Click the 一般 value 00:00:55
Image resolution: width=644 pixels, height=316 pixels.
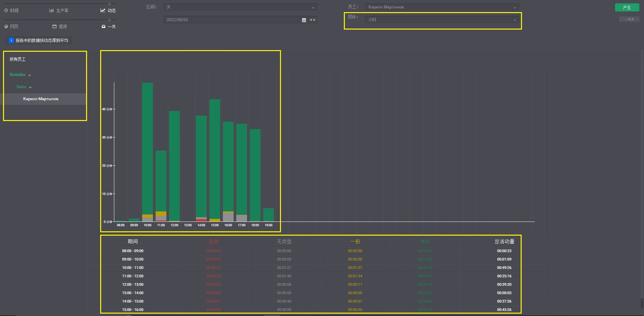click(355, 310)
